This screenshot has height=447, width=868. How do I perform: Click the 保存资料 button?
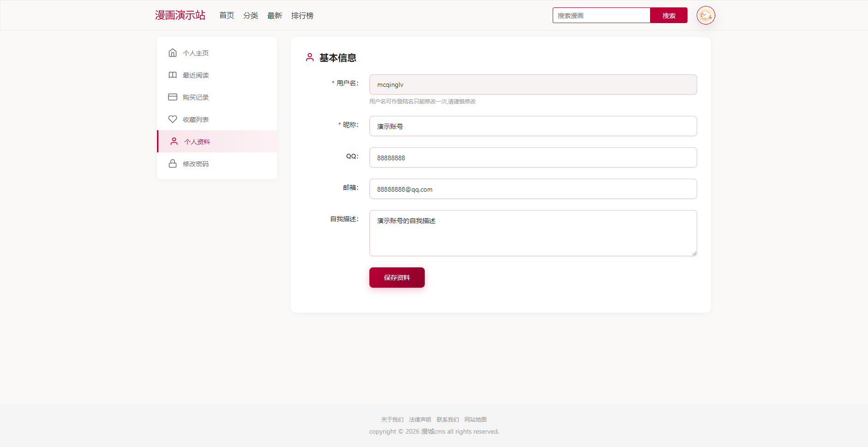[397, 278]
